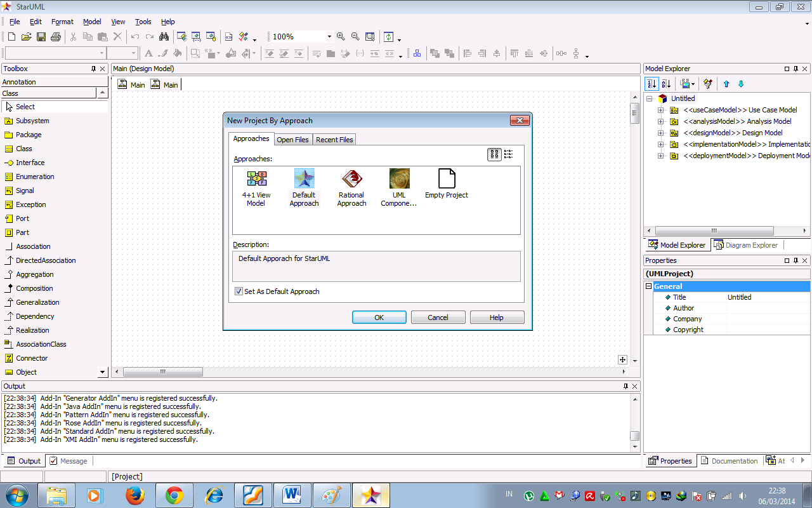Click the Fit to Window zoom icon
This screenshot has height=508, width=812.
370,37
